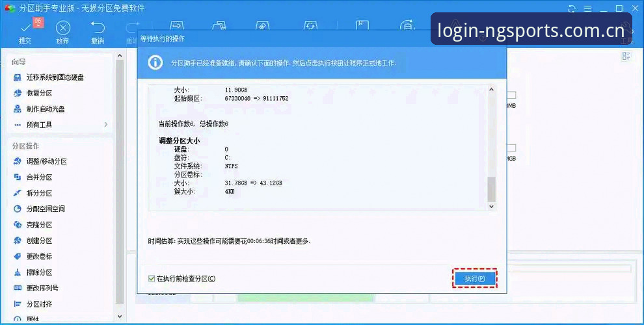Expand the 所有工具 chevron arrow
The height and width of the screenshot is (325, 644).
[106, 124]
